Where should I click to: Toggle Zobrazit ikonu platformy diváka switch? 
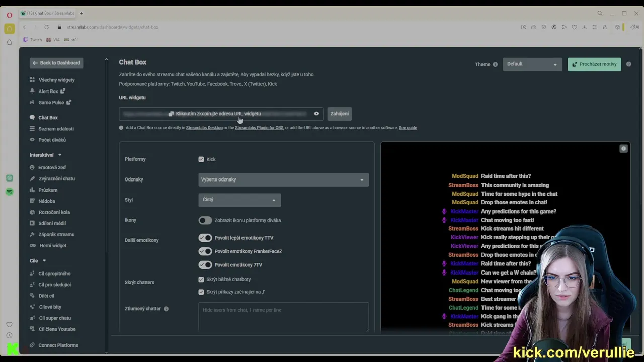click(x=205, y=220)
